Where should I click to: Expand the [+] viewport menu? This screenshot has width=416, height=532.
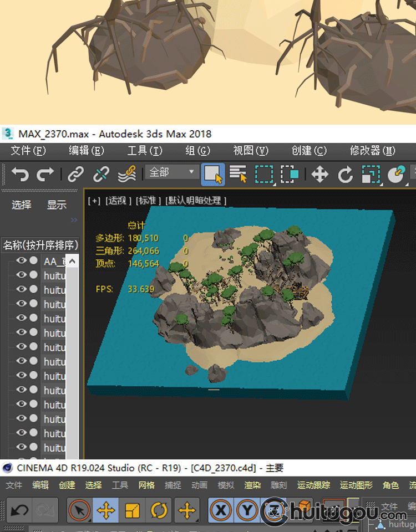click(x=94, y=201)
